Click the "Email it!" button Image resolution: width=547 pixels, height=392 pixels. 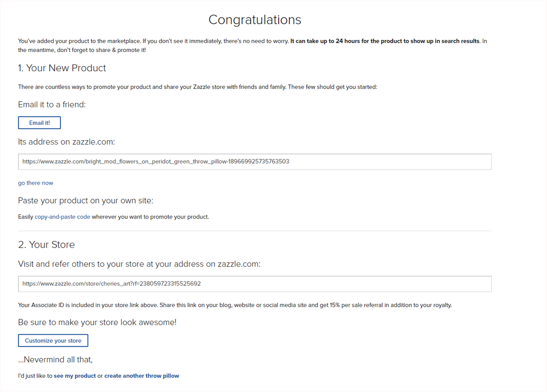(39, 123)
